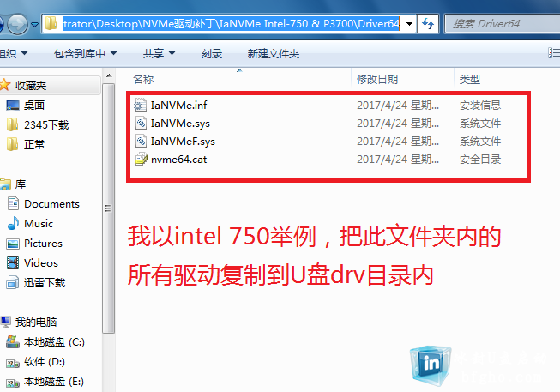Image resolution: width=560 pixels, height=392 pixels.
Task: Click the 2345下载 folder icon
Action: [x=13, y=124]
